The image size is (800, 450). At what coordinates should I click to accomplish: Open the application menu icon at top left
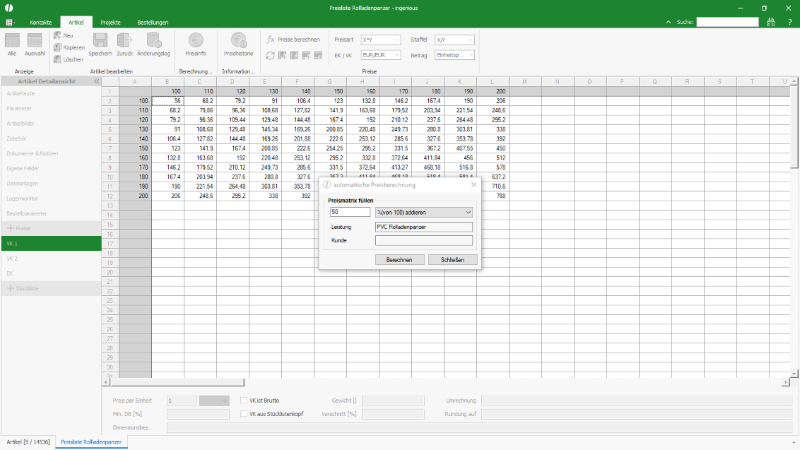[10, 22]
